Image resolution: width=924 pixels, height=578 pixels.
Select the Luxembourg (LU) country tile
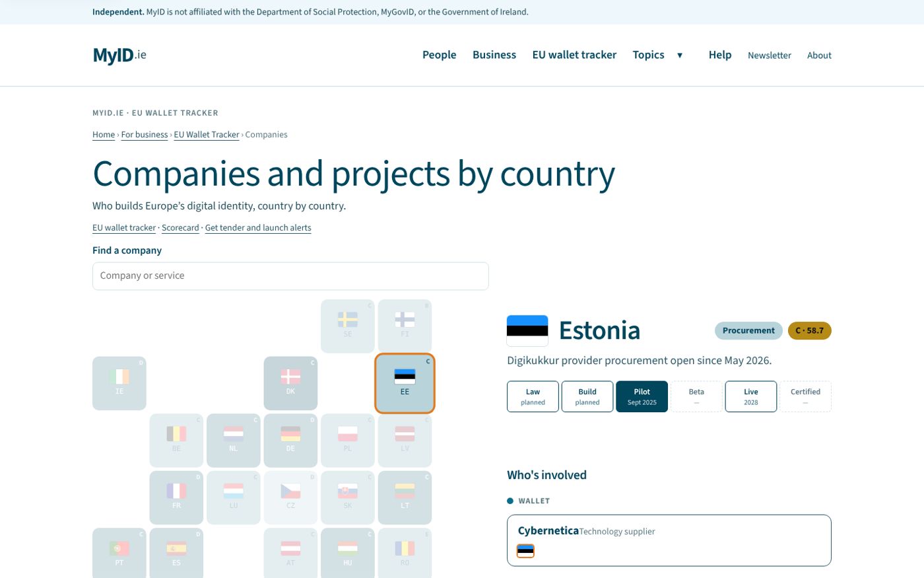pos(234,497)
